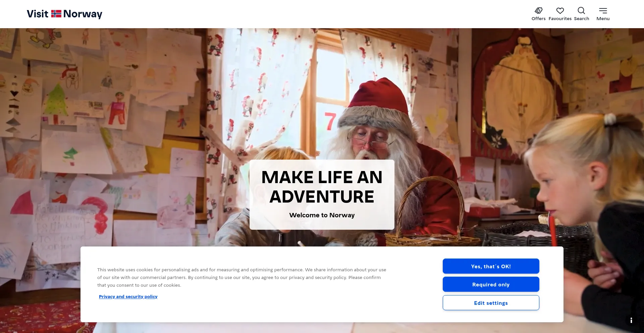Choose the "Required only" cookies button
The height and width of the screenshot is (333, 644).
click(x=491, y=284)
